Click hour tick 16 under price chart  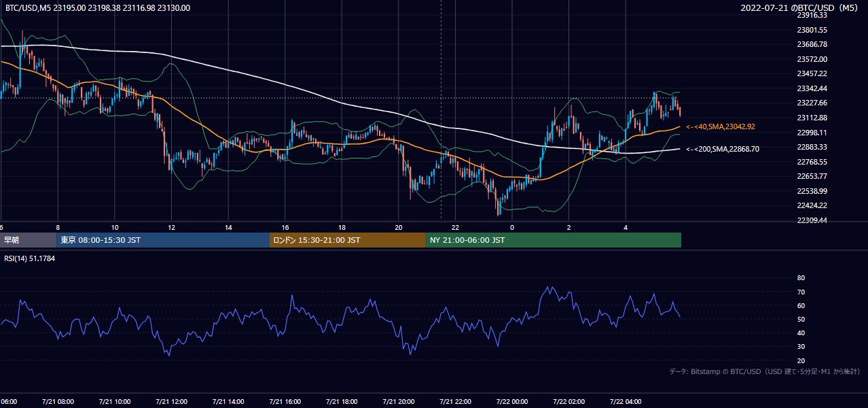(x=285, y=227)
